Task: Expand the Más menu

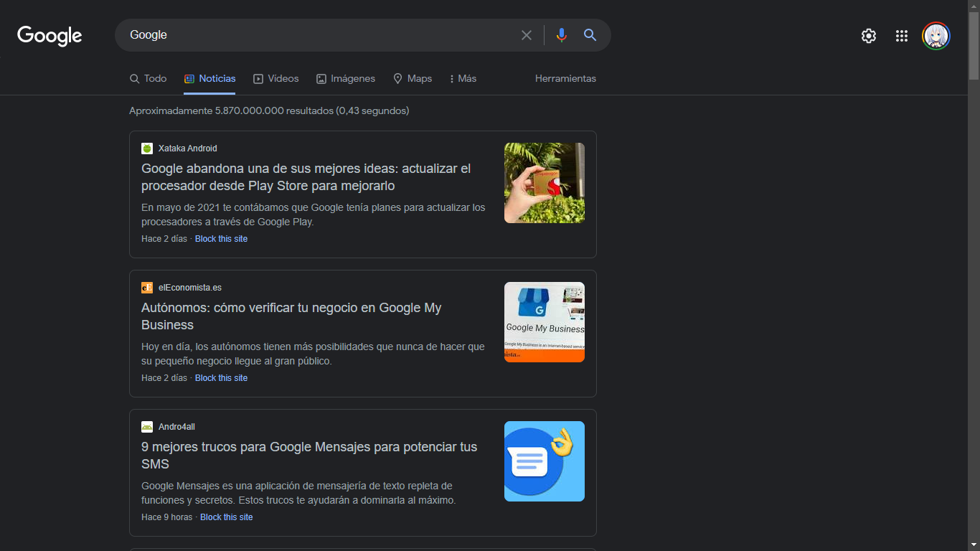Action: 463,79
